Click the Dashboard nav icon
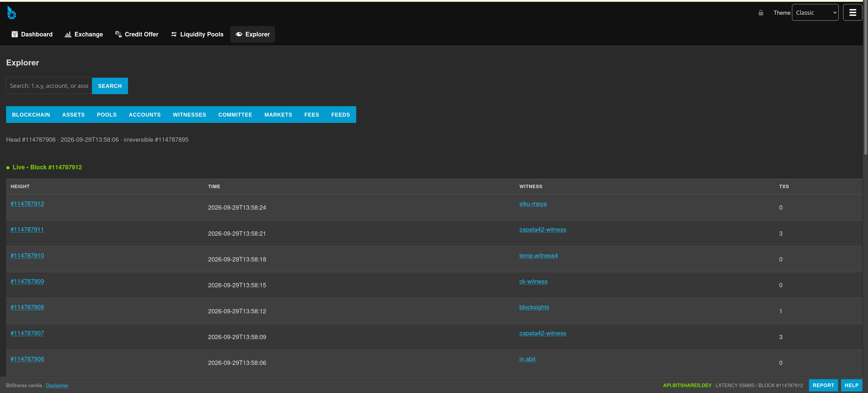Image resolution: width=868 pixels, height=393 pixels. click(x=14, y=34)
